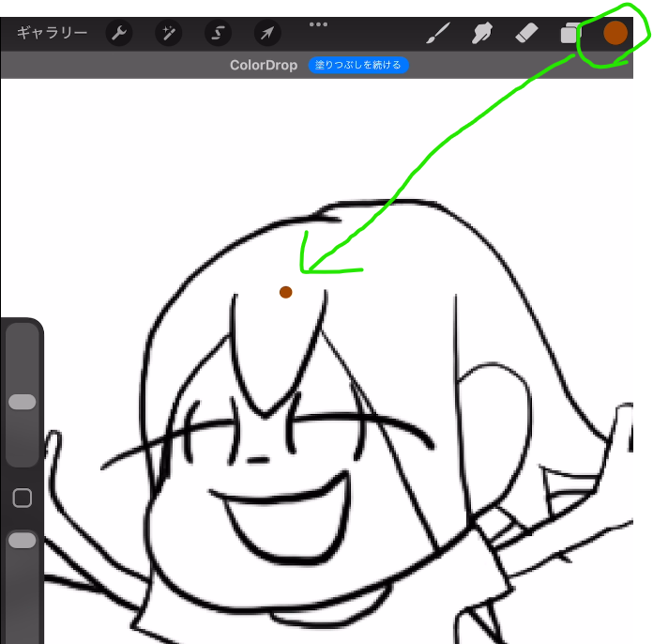Open the Actions wrench menu

click(119, 34)
